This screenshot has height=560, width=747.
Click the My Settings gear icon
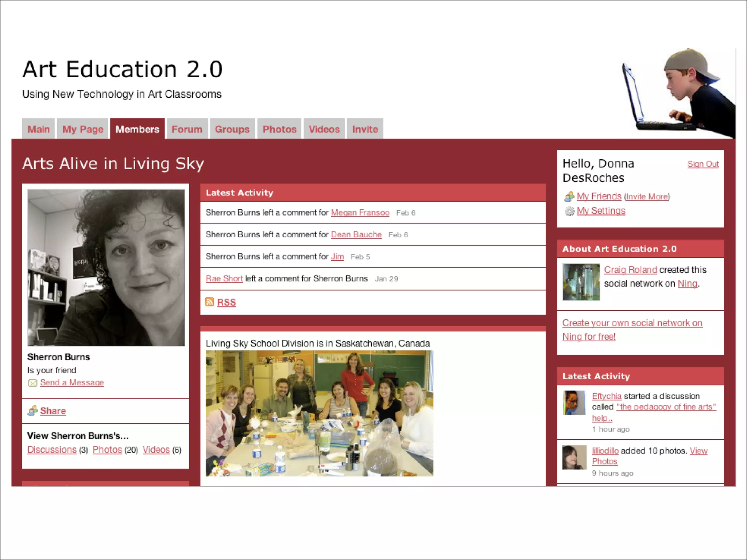click(569, 211)
